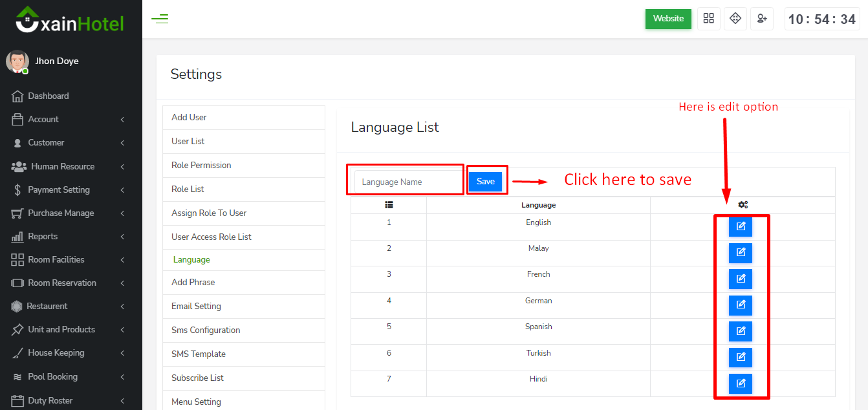Screen dimensions: 868x410
Task: Click the xainHotel logo
Action: 70,21
